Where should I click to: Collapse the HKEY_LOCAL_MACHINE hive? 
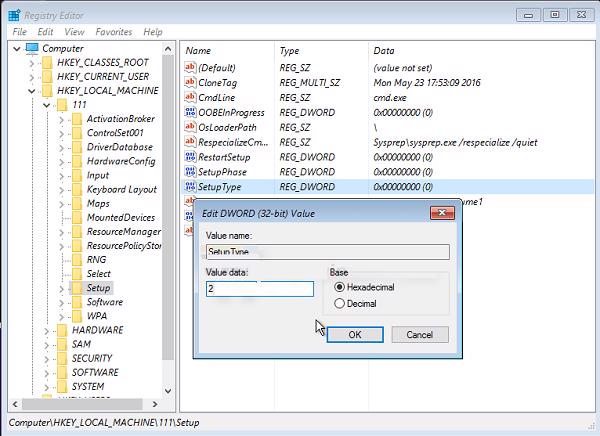pyautogui.click(x=32, y=91)
